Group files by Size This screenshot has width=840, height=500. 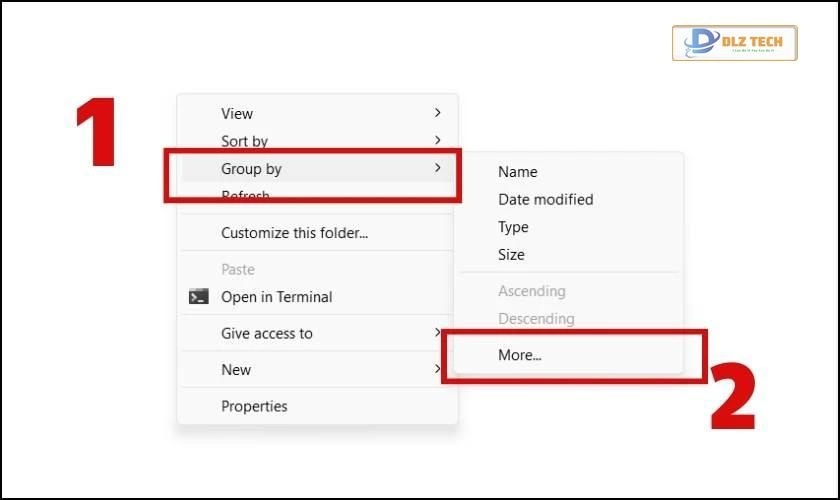click(511, 255)
